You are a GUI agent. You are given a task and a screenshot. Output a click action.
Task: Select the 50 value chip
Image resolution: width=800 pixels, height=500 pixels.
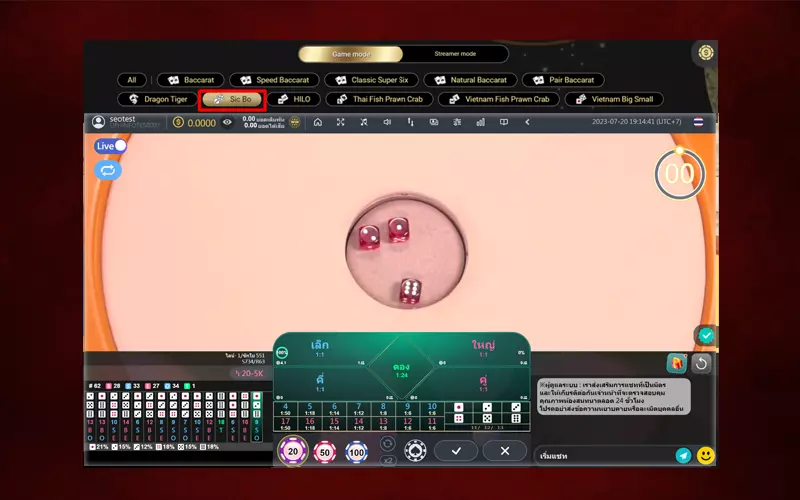[324, 452]
